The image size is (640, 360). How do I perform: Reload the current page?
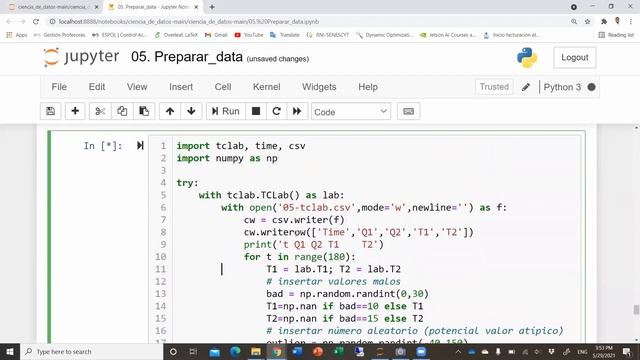[x=36, y=21]
